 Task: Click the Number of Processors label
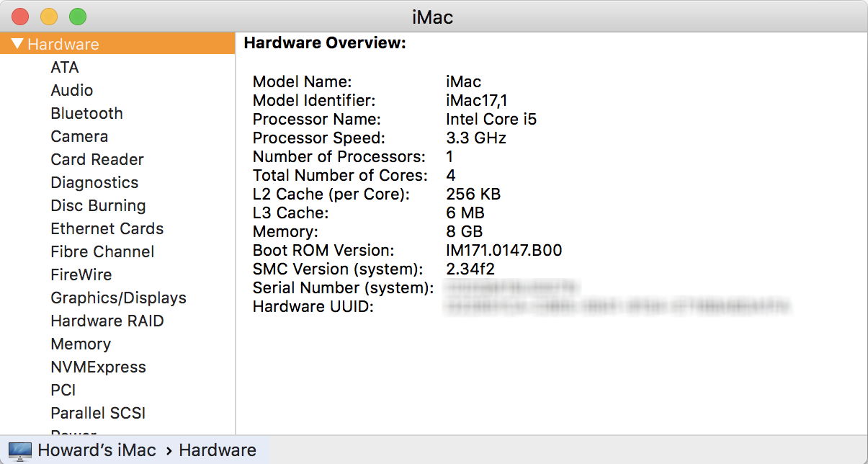tap(339, 156)
